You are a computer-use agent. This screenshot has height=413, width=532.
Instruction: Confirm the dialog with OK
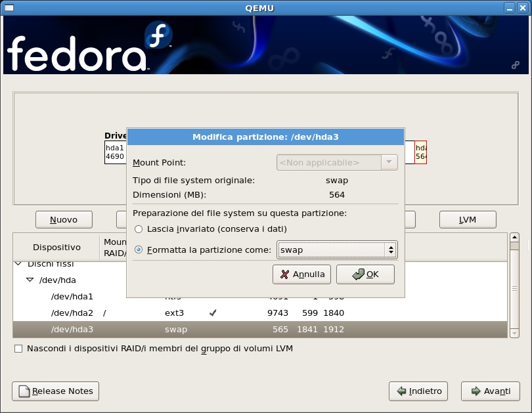click(365, 274)
